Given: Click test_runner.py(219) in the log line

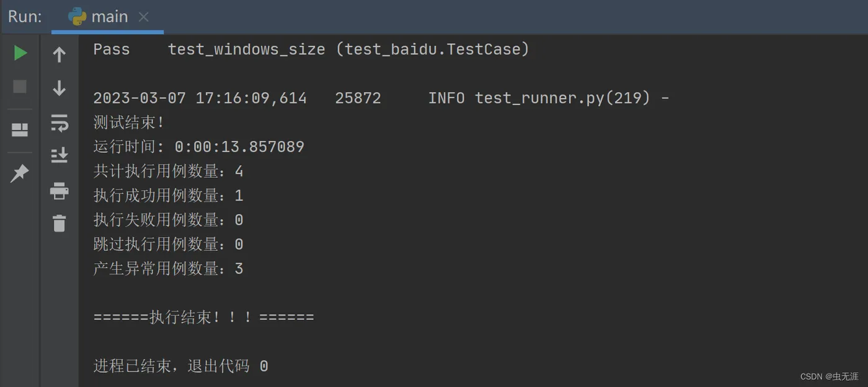Looking at the screenshot, I should [x=562, y=98].
